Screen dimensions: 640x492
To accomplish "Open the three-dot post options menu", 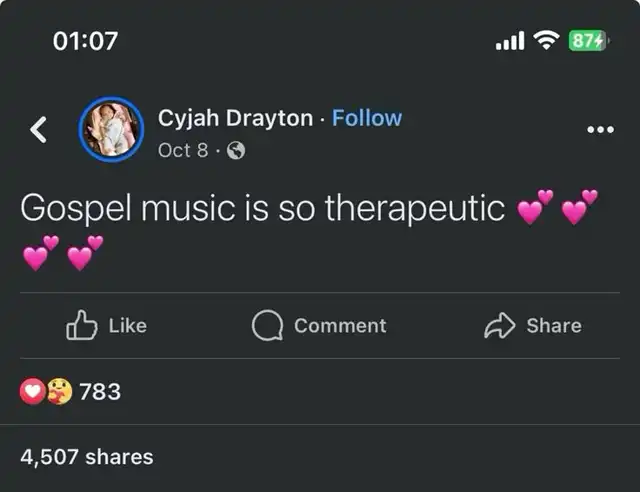I will click(x=600, y=130).
